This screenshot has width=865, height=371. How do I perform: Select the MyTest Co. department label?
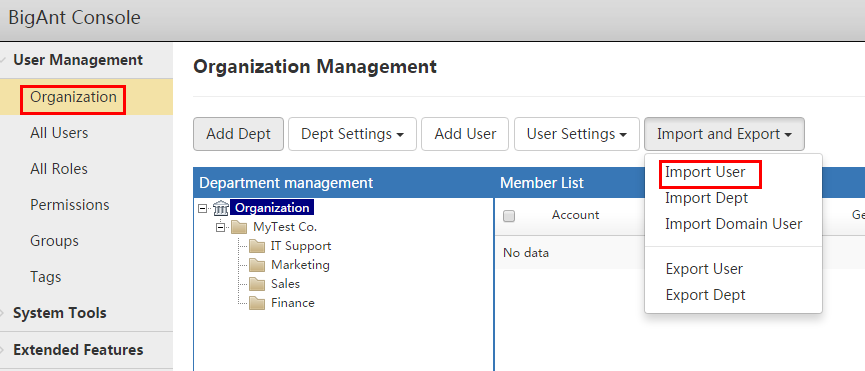(x=285, y=227)
